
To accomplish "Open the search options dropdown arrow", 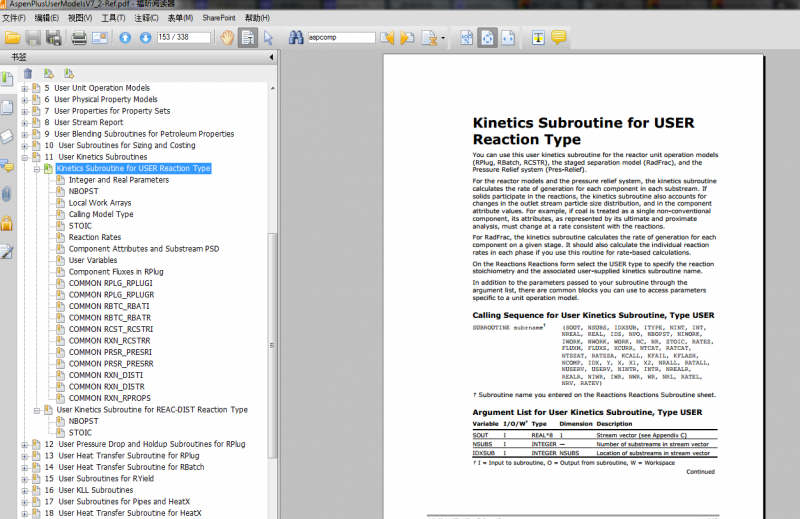I will (443, 38).
